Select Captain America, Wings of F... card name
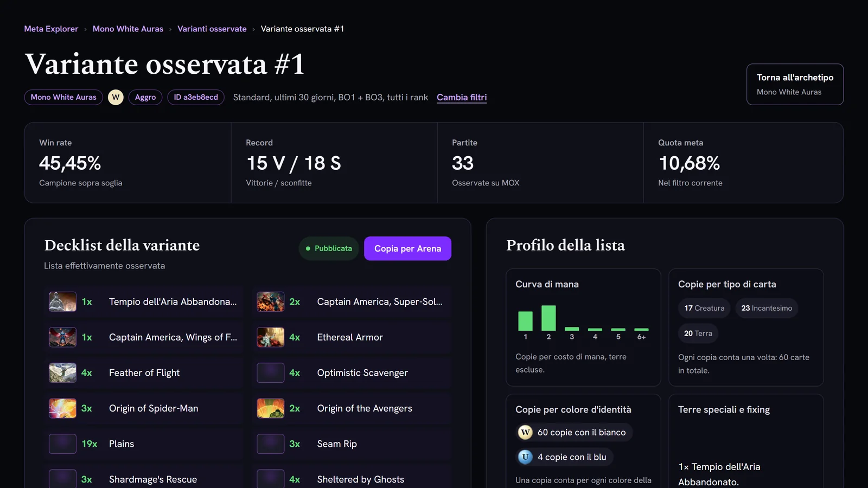The width and height of the screenshot is (868, 488). [173, 337]
